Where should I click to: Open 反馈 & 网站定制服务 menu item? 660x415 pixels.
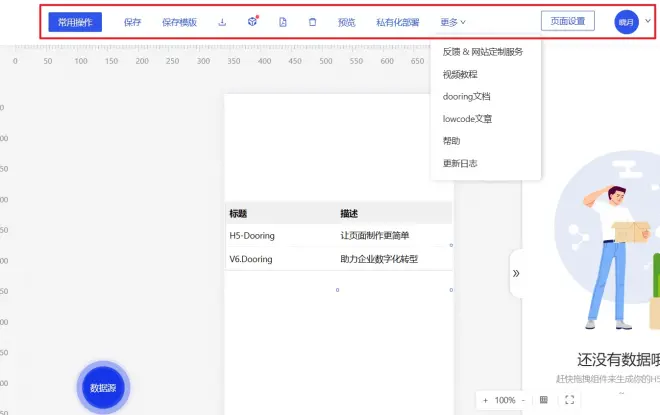483,52
